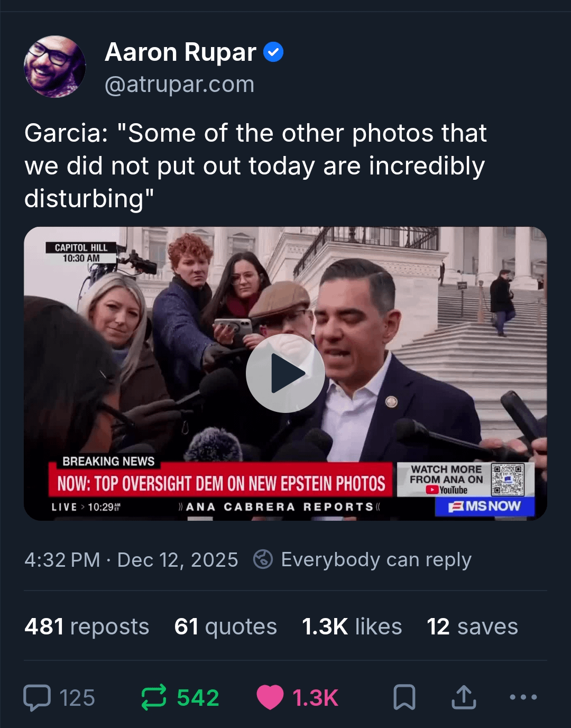Click the QR code in video thumbnail
Screen dimensions: 571x728
pos(508,479)
